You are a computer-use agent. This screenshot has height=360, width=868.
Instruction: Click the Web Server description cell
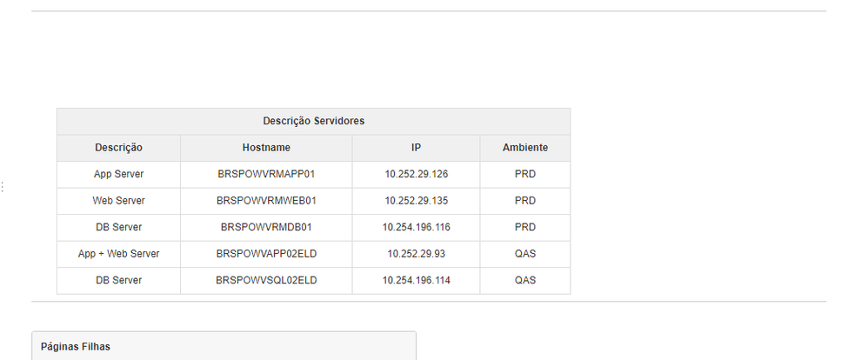pos(118,201)
